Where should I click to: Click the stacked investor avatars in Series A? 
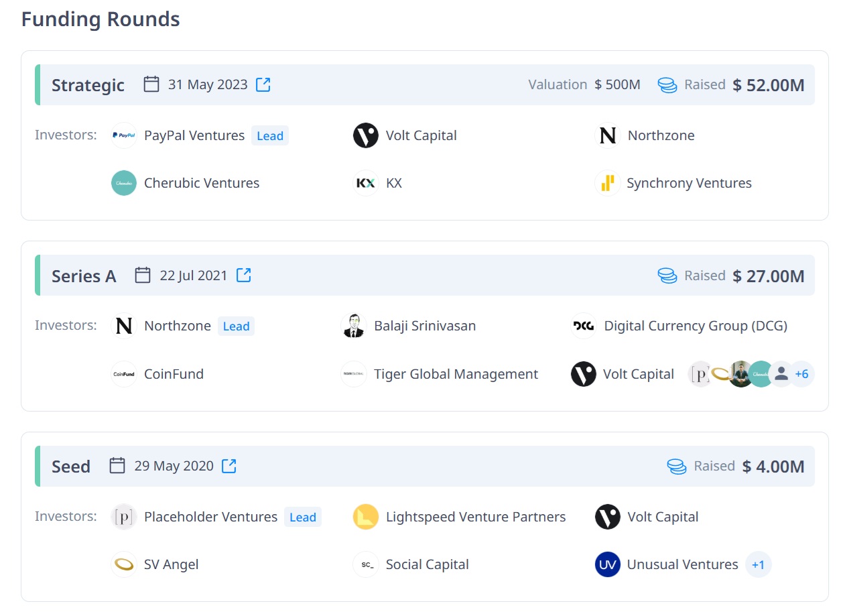tap(740, 374)
